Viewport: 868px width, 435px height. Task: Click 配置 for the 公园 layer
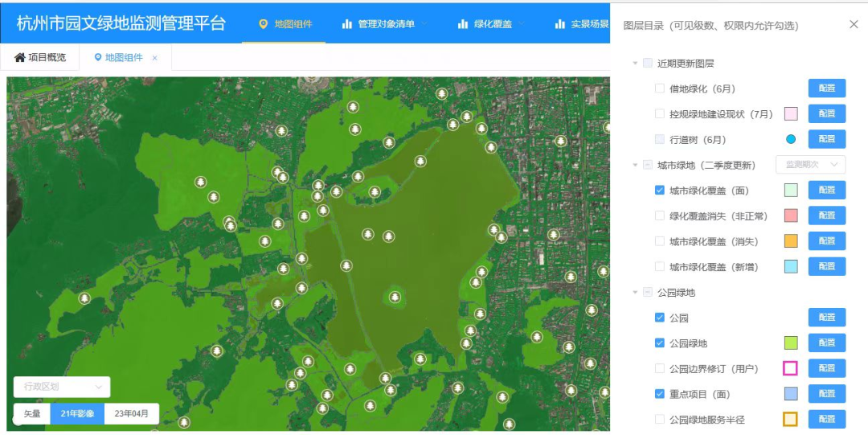click(826, 318)
